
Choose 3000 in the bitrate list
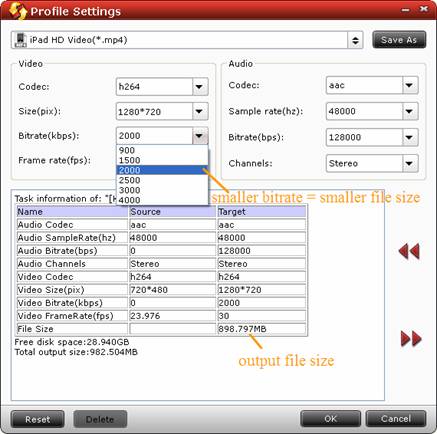[x=162, y=190]
